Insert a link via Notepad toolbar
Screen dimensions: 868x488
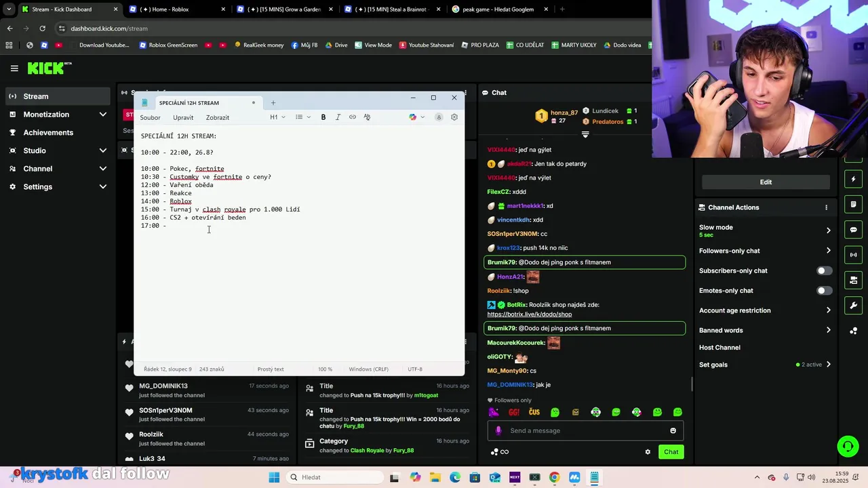(x=353, y=117)
